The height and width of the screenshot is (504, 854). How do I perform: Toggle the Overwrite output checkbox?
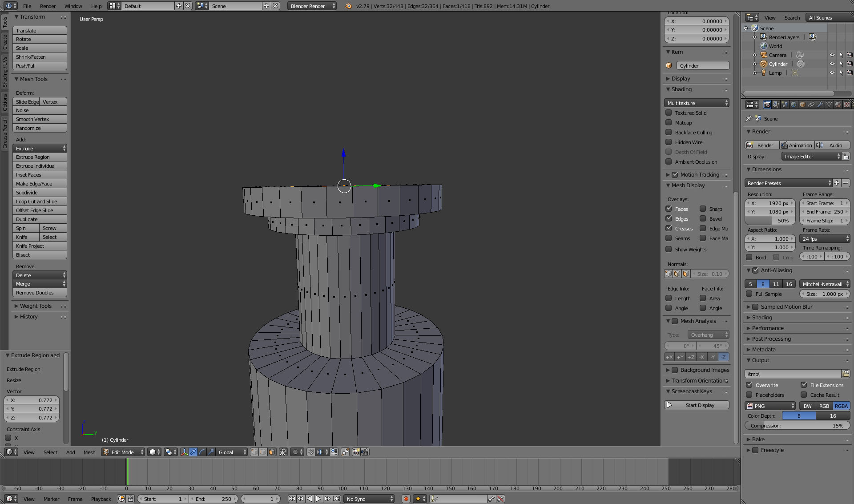click(x=749, y=385)
